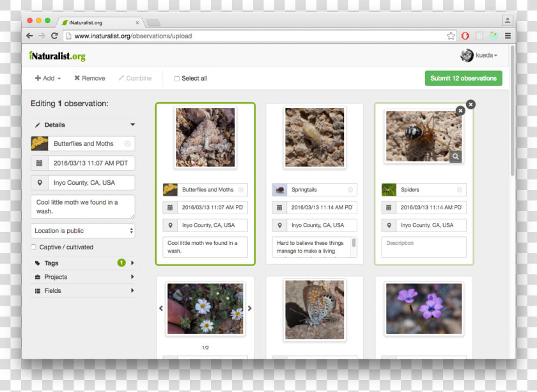Edit Springtails taxon name field
Screen dimensions: 537x392
pos(322,190)
